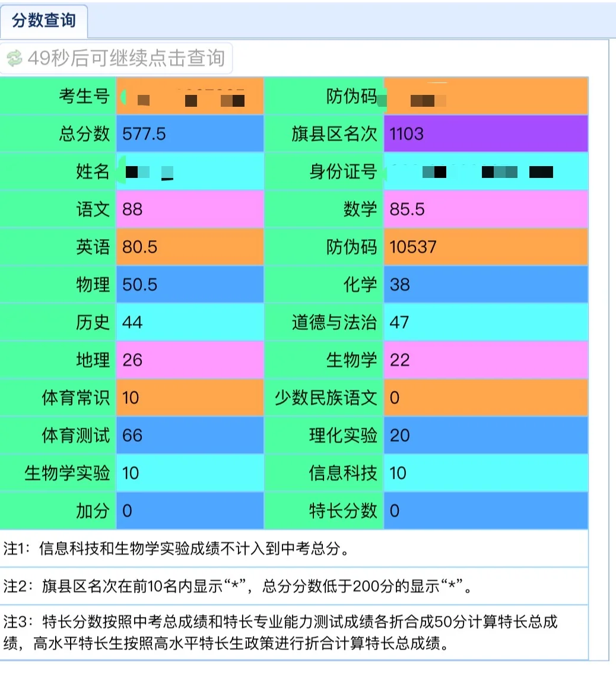This screenshot has width=616, height=681.
Task: Select the total score value 577.5
Action: pyautogui.click(x=144, y=134)
